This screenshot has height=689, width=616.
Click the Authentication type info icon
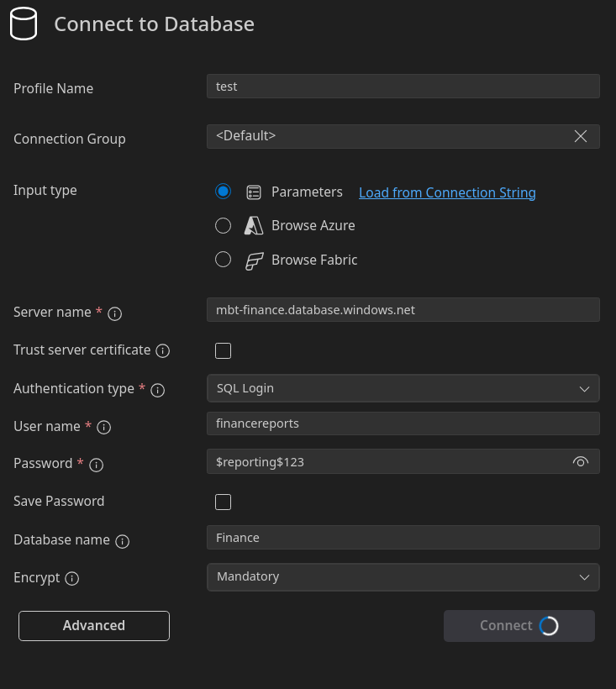pyautogui.click(x=157, y=390)
